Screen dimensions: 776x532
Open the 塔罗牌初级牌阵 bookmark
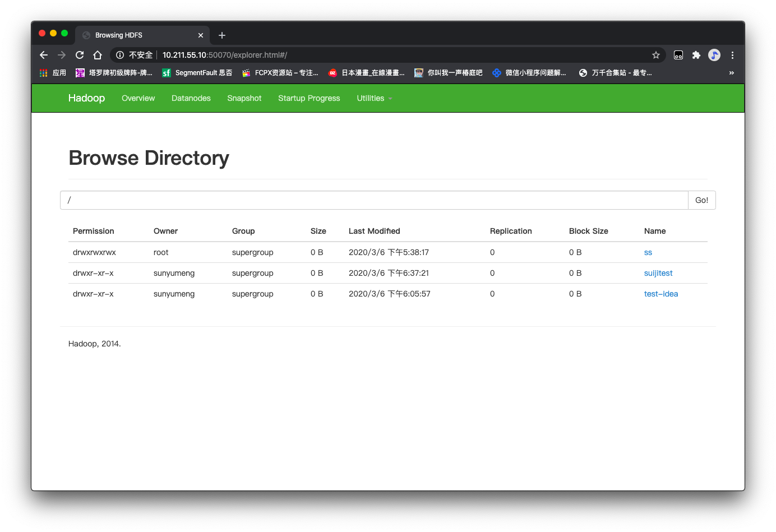coord(114,73)
